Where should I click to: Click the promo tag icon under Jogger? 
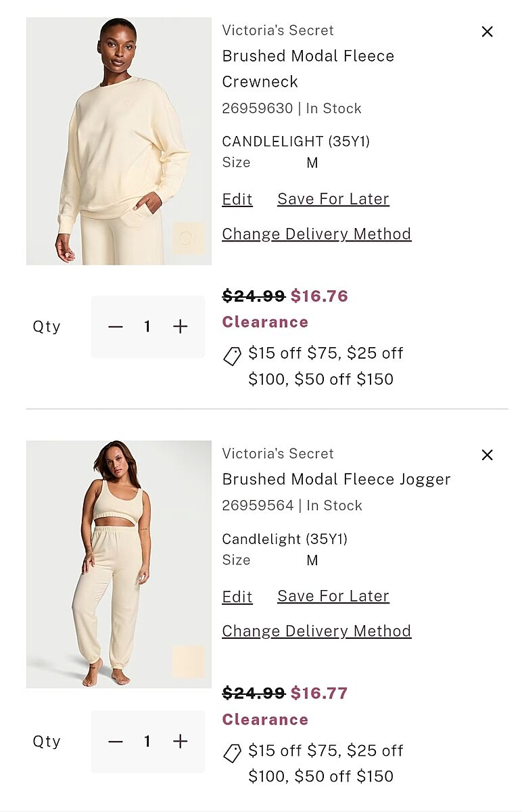(x=232, y=753)
